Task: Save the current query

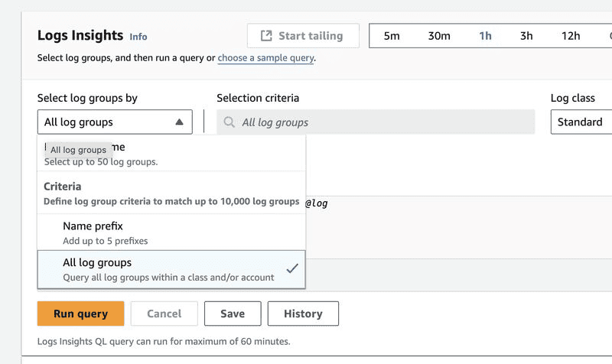Action: click(233, 314)
